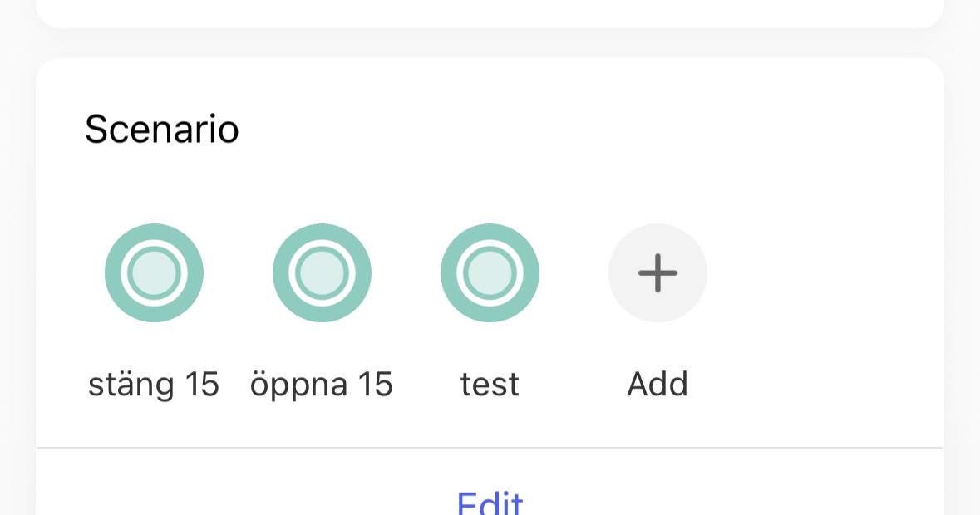Click the inner dot of öppna 15 icon
The width and height of the screenshot is (980, 515).
tap(322, 272)
